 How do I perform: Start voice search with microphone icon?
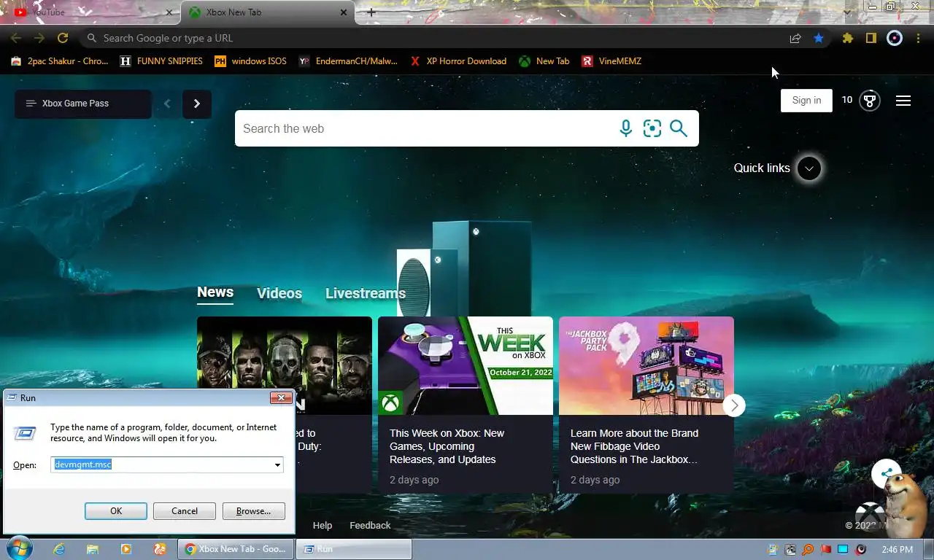pos(625,128)
